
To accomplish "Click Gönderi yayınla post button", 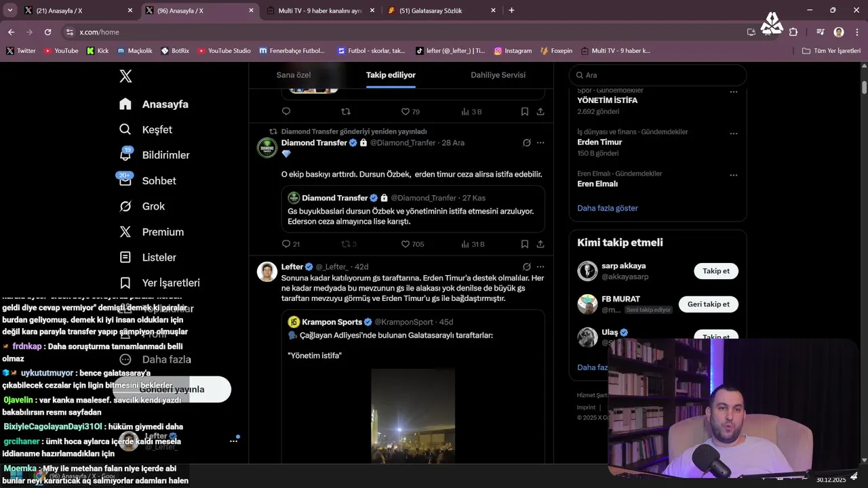I will [172, 389].
